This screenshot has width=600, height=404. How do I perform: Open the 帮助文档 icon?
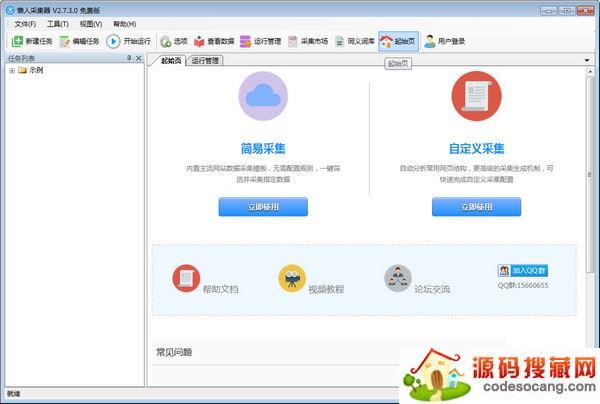[186, 278]
